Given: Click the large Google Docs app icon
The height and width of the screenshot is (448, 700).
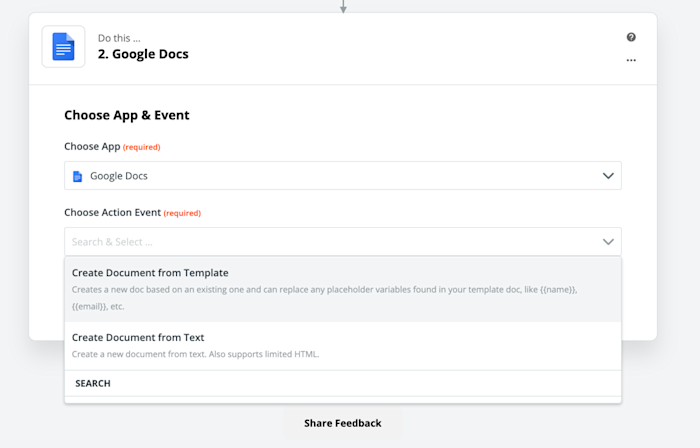Looking at the screenshot, I should pos(63,46).
